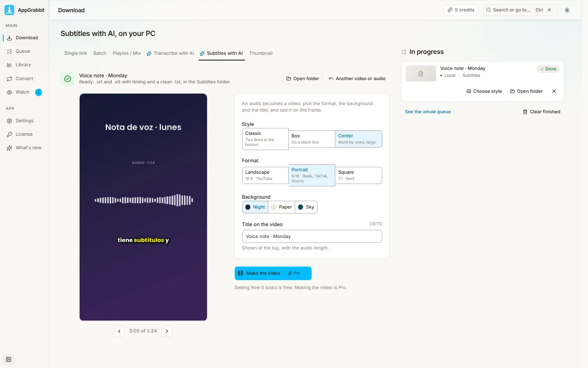The image size is (588, 368).
Task: Open folder for the queued Voice note
Action: pos(526,91)
